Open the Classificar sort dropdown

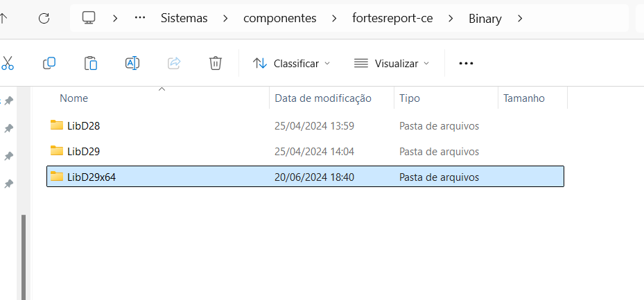[x=292, y=64]
